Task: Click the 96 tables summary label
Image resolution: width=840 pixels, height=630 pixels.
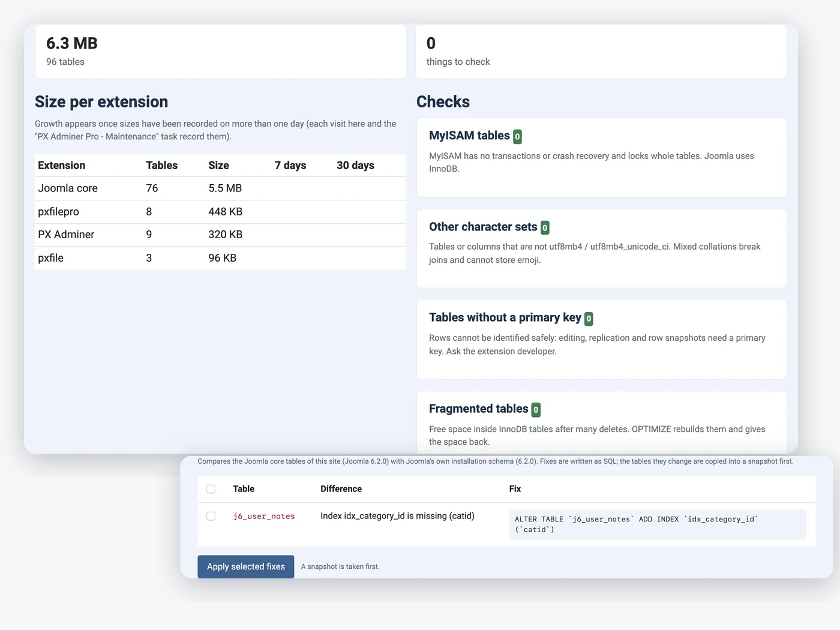Action: point(65,62)
